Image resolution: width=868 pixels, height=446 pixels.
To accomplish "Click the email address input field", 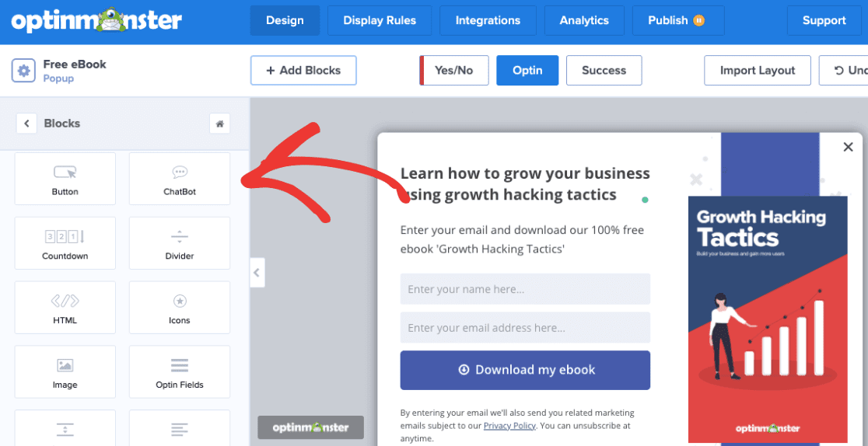I will click(525, 328).
